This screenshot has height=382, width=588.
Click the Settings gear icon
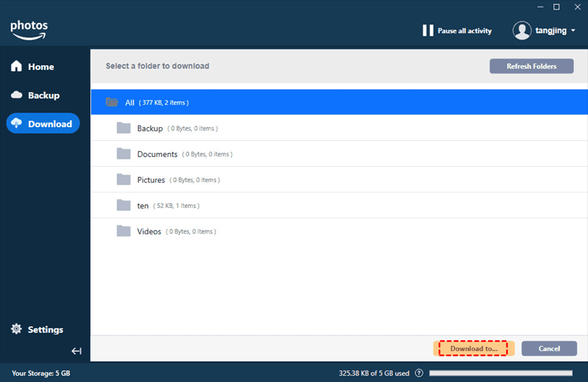(16, 329)
